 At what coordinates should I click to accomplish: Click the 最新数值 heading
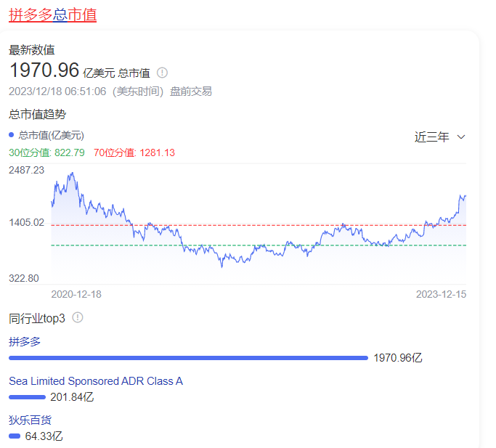[x=32, y=50]
